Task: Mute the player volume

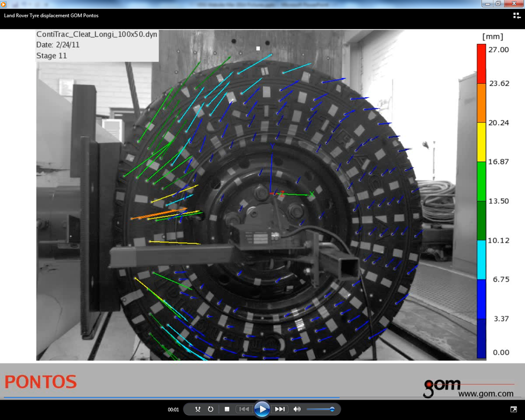Action: [x=297, y=409]
